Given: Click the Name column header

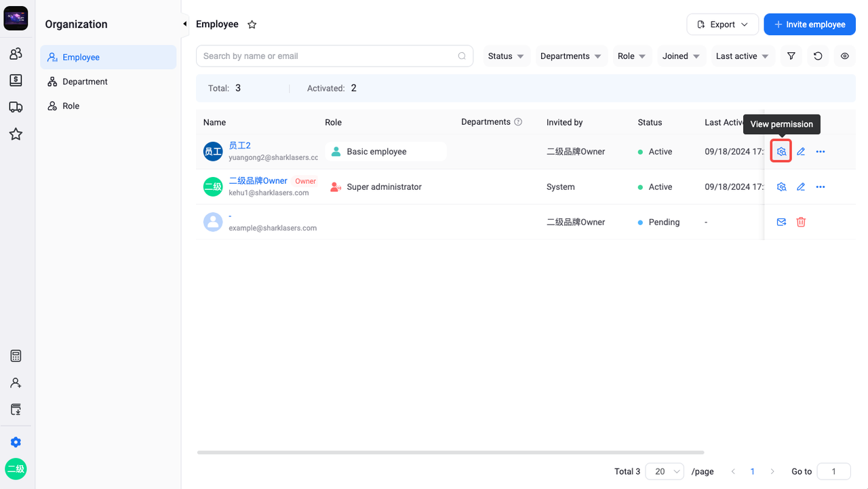Looking at the screenshot, I should point(214,123).
